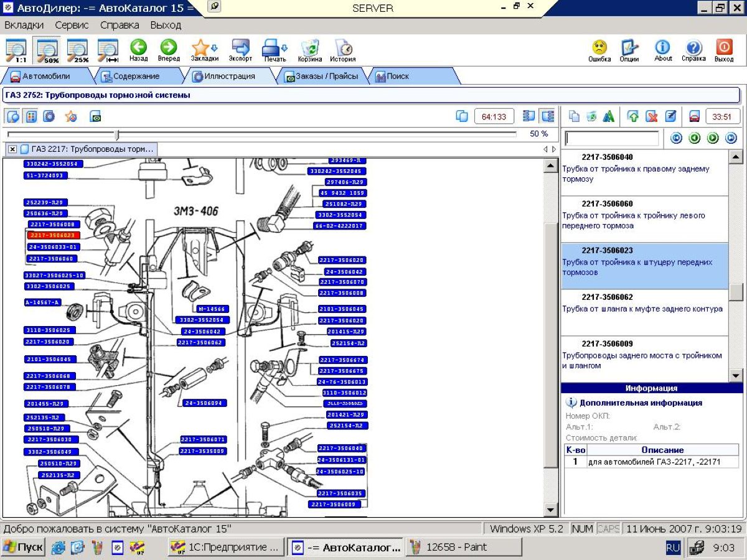This screenshot has width=747, height=560.
Task: Click the blue gear icon in illustration toolbar
Action: (x=49, y=116)
